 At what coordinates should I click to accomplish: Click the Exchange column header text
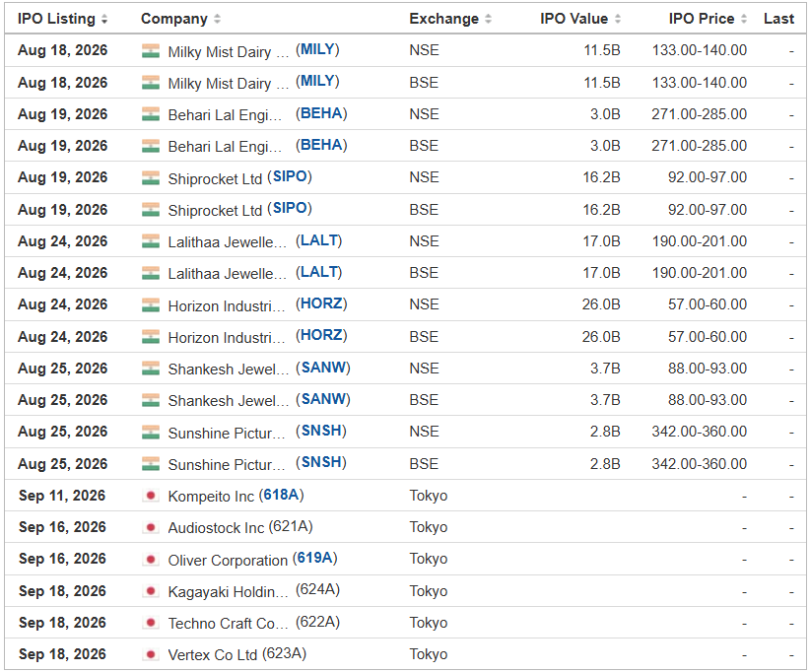[x=443, y=19]
